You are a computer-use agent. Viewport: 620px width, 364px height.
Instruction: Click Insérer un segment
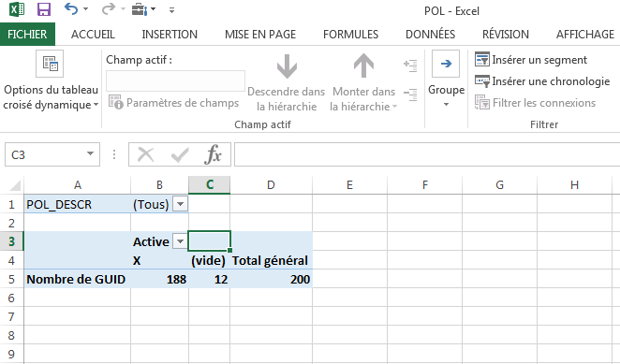pyautogui.click(x=531, y=60)
